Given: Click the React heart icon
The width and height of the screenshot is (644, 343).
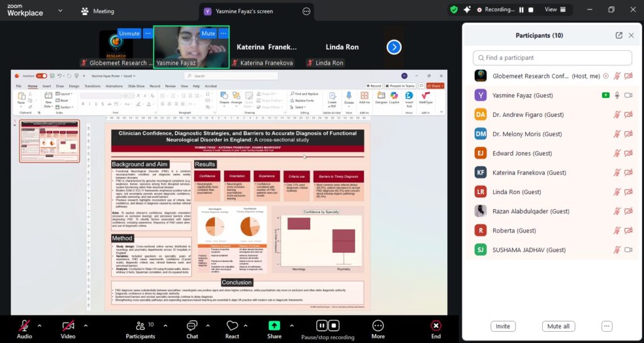Looking at the screenshot, I should (232, 328).
